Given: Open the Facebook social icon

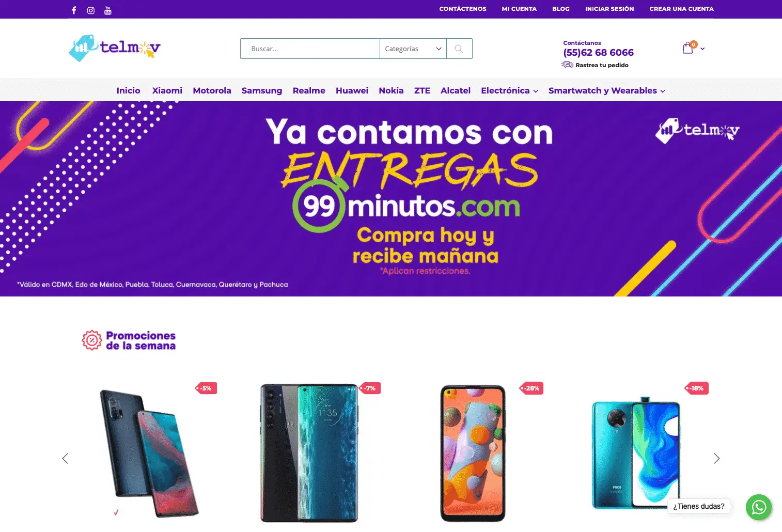Looking at the screenshot, I should click(x=74, y=10).
